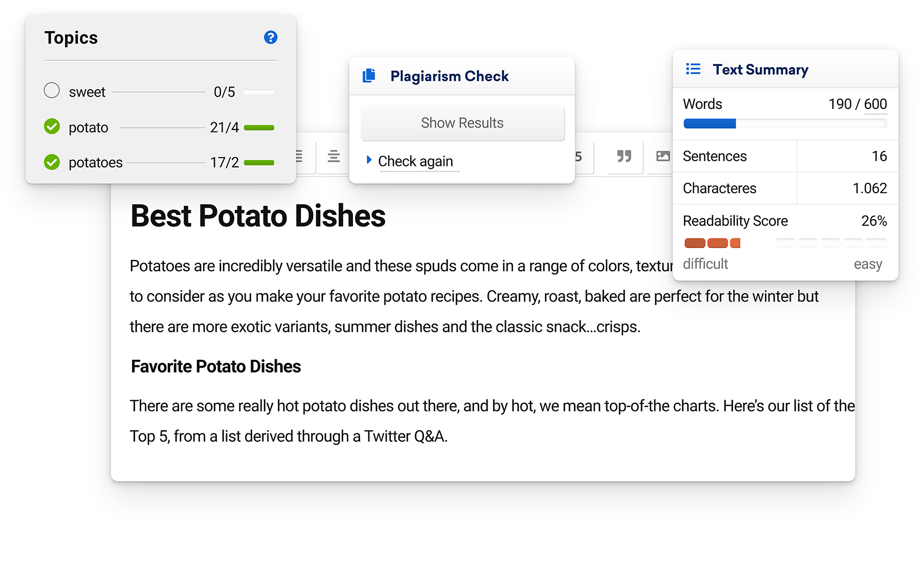Image resolution: width=924 pixels, height=561 pixels.
Task: Expand the Check again arrow
Action: point(369,160)
